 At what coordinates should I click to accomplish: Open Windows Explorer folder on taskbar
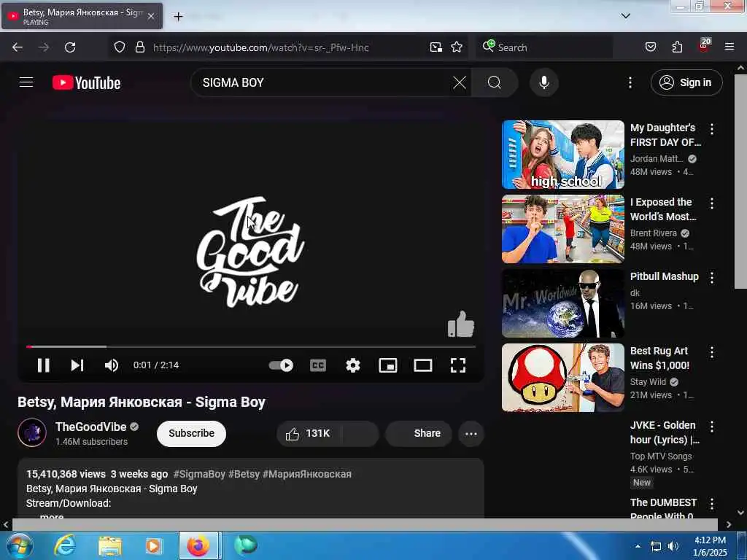point(109,545)
